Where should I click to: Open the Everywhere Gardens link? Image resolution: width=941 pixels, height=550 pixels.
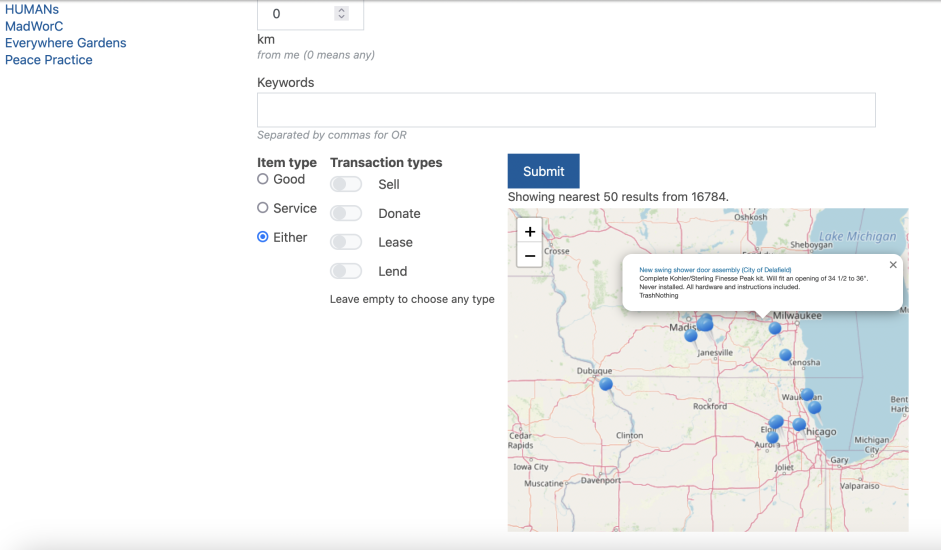point(66,43)
